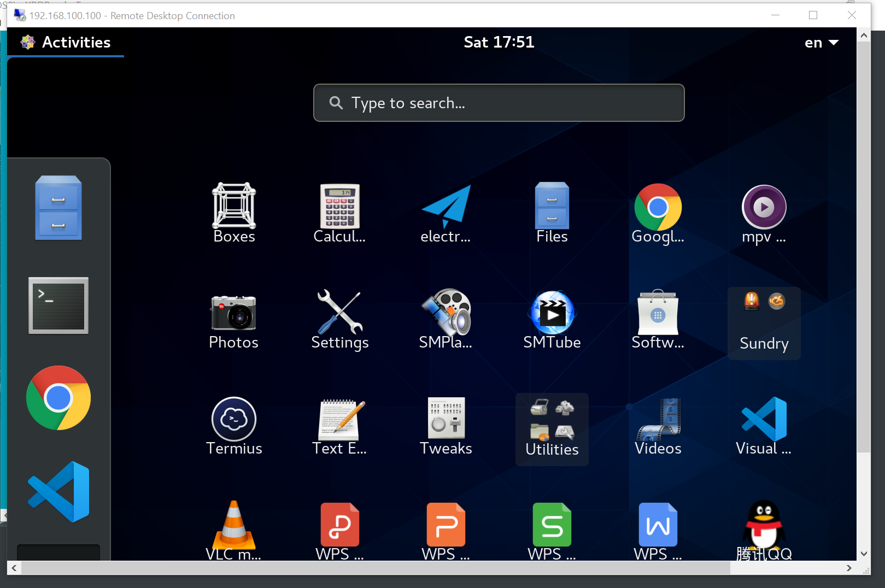
Task: Minimize the Remote Desktop Connection window
Action: pyautogui.click(x=775, y=15)
